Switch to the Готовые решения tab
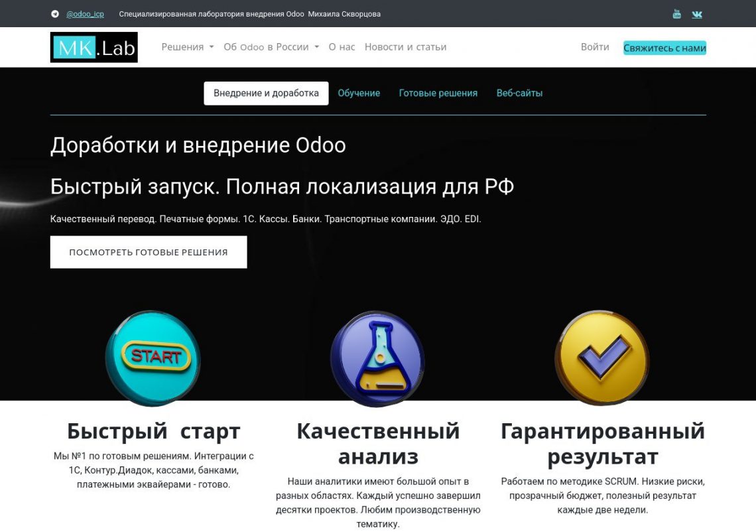The image size is (756, 532). click(438, 93)
